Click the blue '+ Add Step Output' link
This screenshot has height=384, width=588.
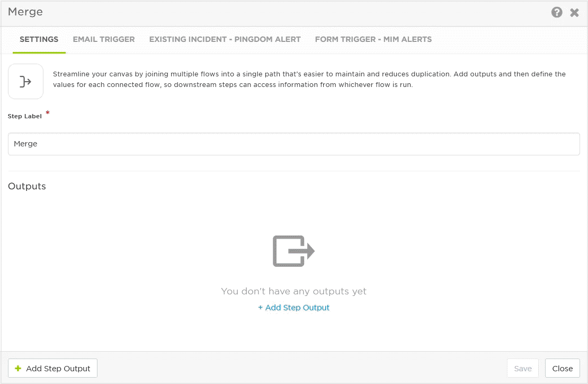pyautogui.click(x=293, y=308)
